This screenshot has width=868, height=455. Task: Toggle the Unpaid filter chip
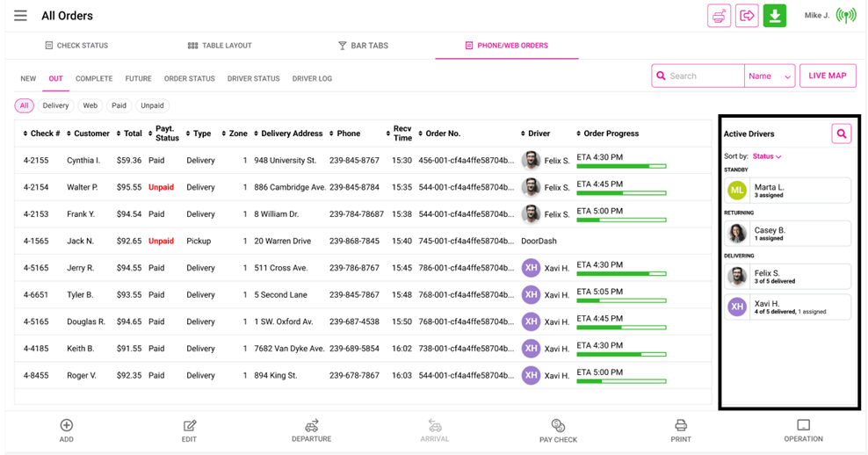(152, 105)
